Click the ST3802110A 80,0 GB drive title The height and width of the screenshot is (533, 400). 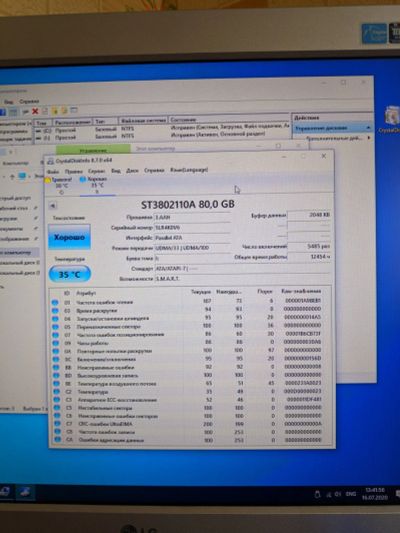(x=188, y=204)
